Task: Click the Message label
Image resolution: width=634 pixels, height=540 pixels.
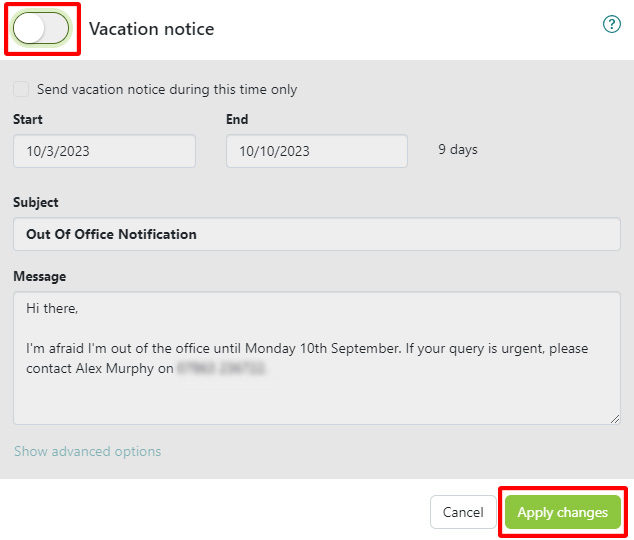Action: click(39, 276)
